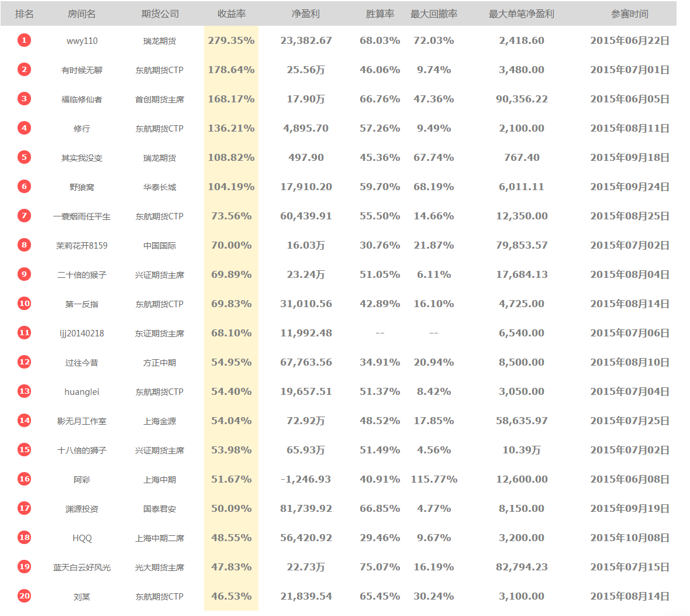Screen dimensions: 690x616
Task: Select largest single profit 90,356.22
Action: [522, 99]
